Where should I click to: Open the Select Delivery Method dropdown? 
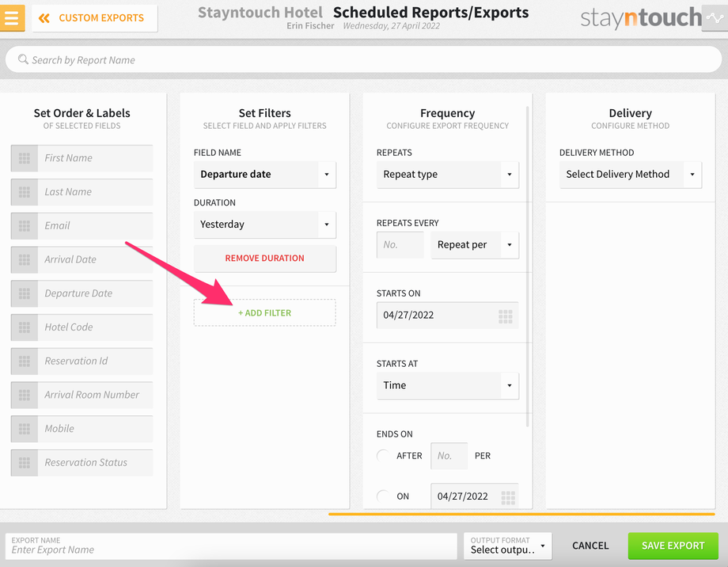tap(631, 175)
